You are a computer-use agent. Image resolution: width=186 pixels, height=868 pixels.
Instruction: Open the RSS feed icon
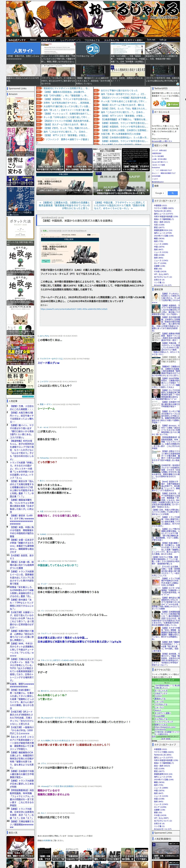[156, 103]
